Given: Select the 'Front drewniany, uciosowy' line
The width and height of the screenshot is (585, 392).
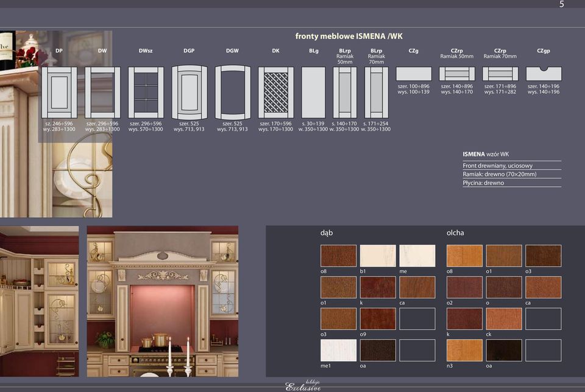Looking at the screenshot, I should (498, 166).
